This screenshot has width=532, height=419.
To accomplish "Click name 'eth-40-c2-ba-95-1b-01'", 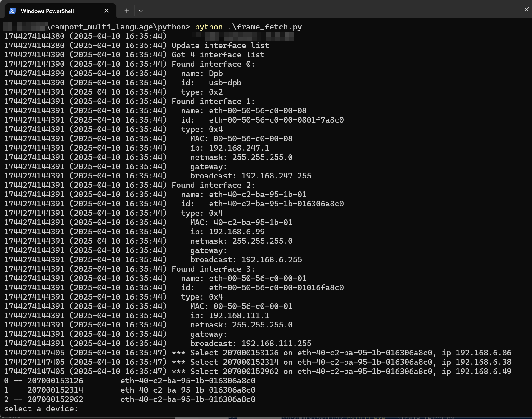I will click(x=258, y=195).
